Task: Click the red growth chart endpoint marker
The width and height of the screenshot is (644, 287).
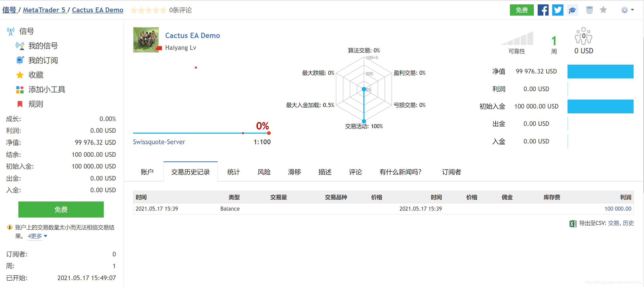Action: tap(269, 133)
